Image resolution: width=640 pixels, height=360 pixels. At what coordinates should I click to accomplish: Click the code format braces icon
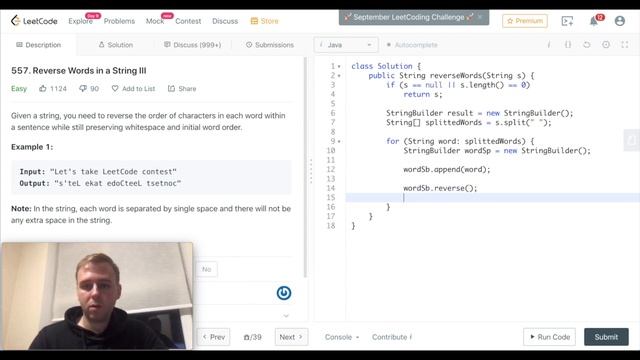click(568, 44)
